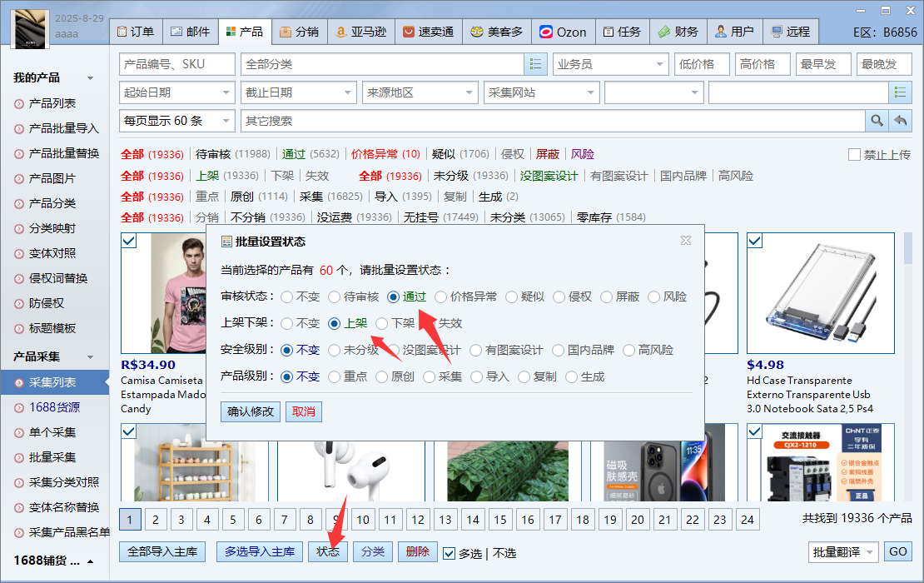
Task: Select 待审核 radio for 审核状态
Action: pyautogui.click(x=335, y=296)
